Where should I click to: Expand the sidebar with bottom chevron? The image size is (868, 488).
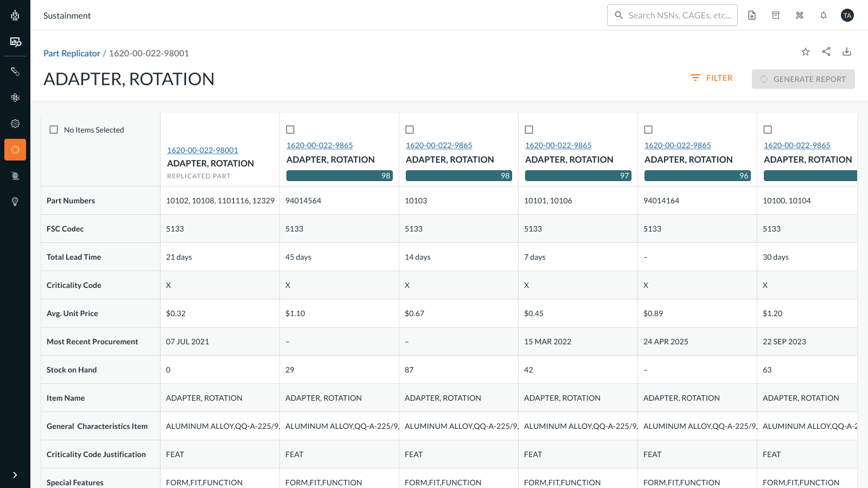[x=15, y=475]
